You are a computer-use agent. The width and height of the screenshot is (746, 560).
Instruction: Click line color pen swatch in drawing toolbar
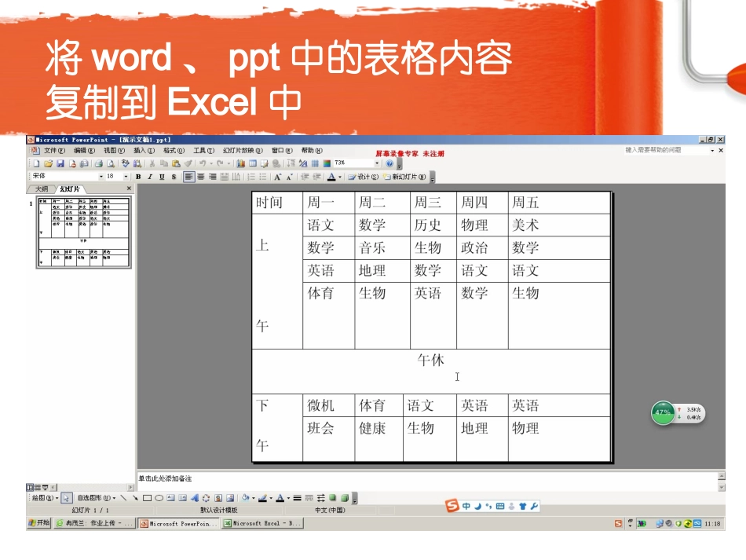click(262, 498)
